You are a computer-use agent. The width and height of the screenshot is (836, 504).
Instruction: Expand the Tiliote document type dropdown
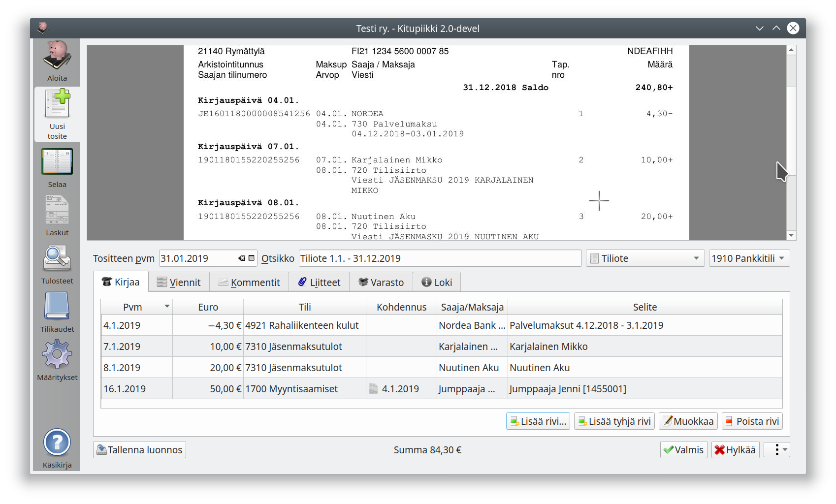coord(644,258)
